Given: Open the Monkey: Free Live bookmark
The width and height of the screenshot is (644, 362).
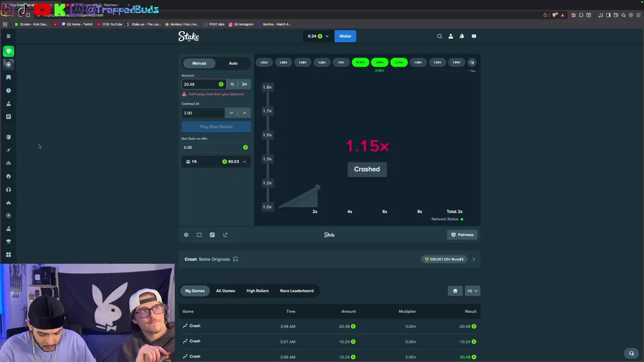Looking at the screenshot, I should click(182, 24).
